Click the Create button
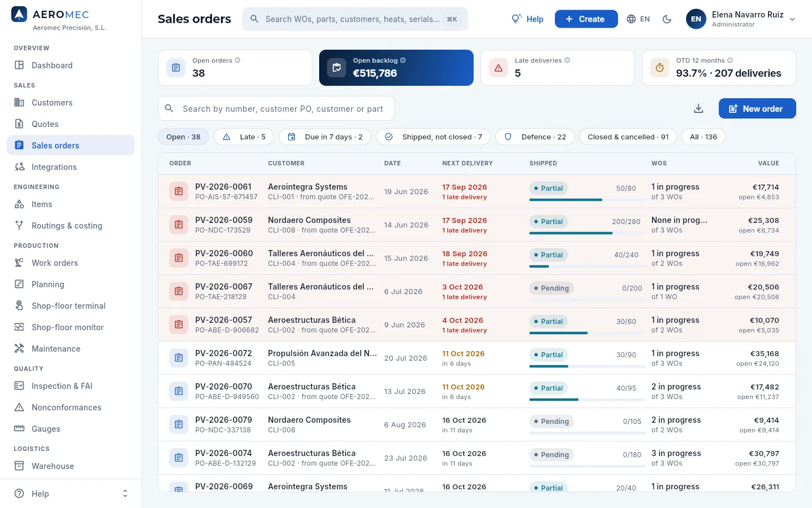 tap(586, 19)
